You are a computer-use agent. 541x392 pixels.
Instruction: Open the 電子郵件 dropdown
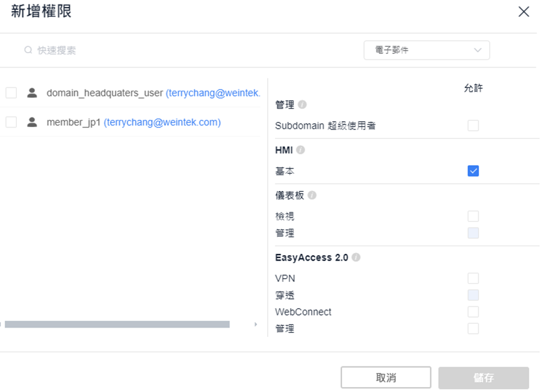click(x=427, y=50)
